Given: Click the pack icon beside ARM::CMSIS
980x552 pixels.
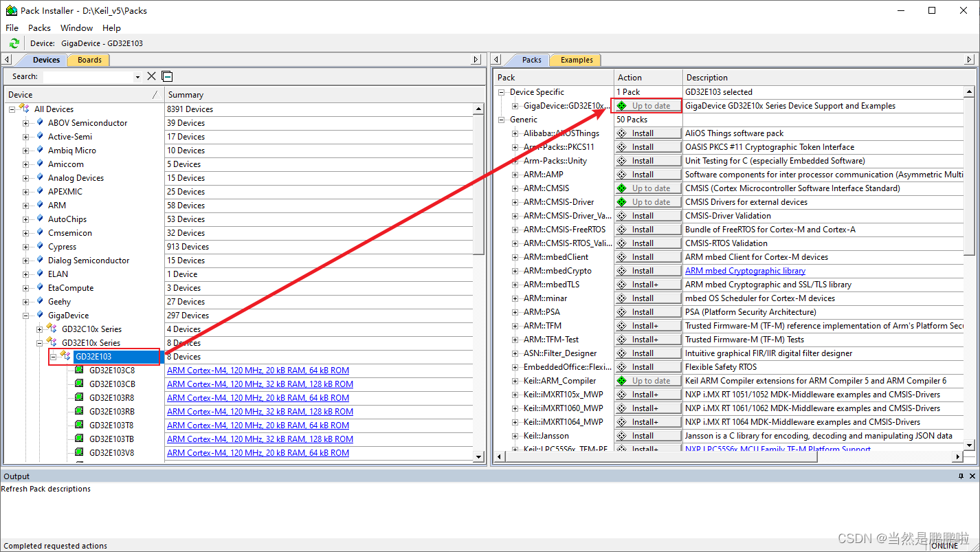Looking at the screenshot, I should 515,188.
